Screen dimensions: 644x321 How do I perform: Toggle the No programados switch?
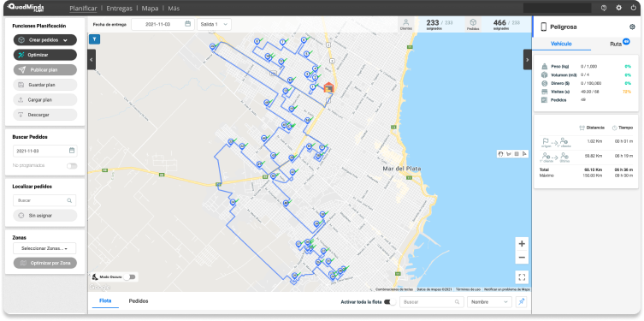pos(72,166)
